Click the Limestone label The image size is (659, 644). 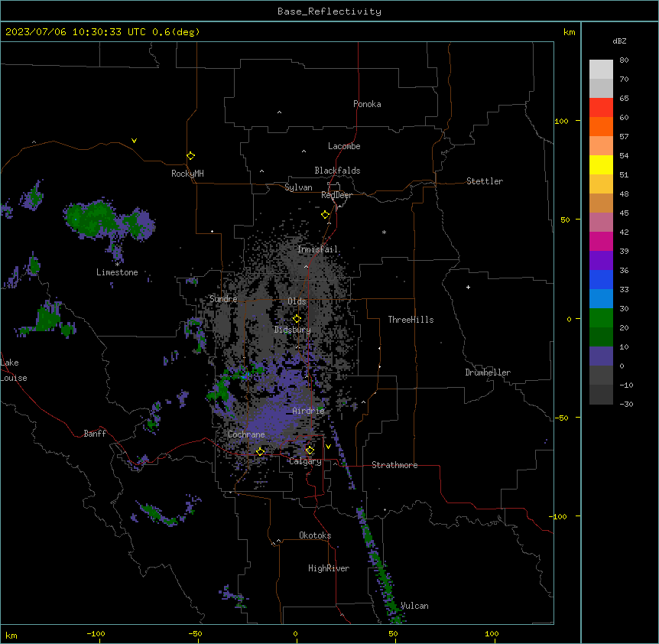point(117,272)
